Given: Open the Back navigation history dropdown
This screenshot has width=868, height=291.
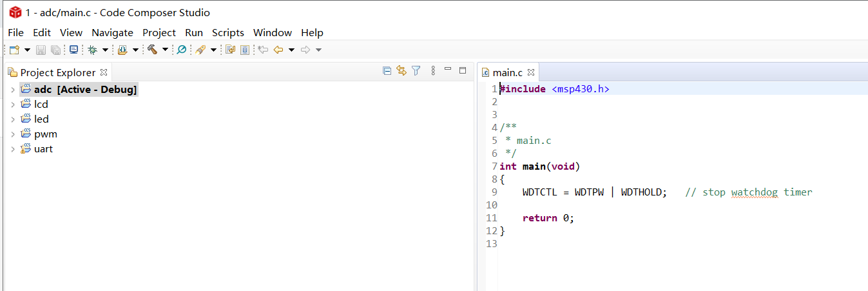Looking at the screenshot, I should pos(291,50).
